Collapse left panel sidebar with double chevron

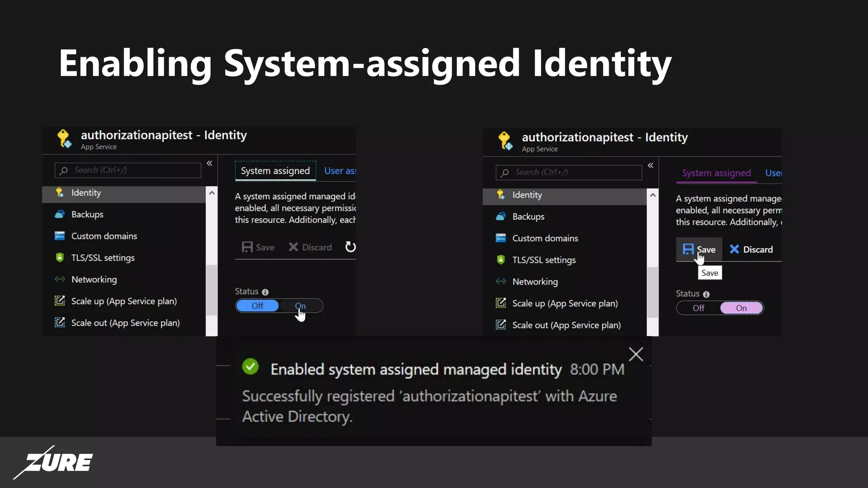209,163
